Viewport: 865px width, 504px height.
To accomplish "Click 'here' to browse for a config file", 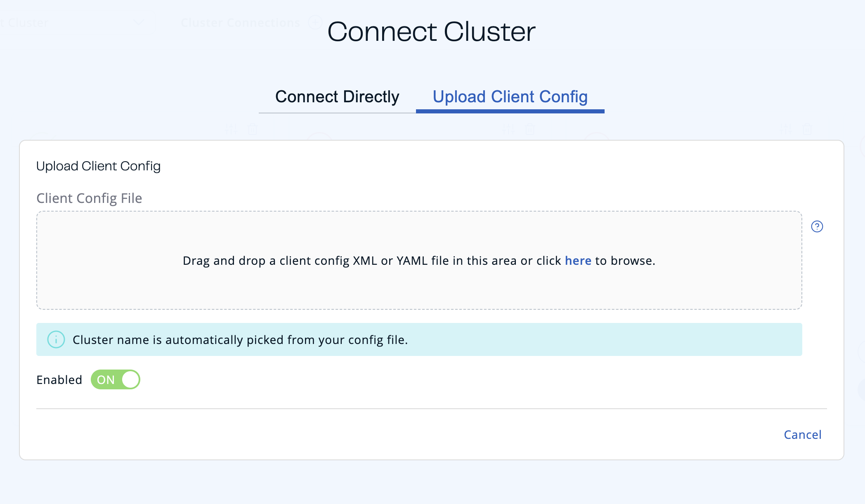I will pos(578,261).
